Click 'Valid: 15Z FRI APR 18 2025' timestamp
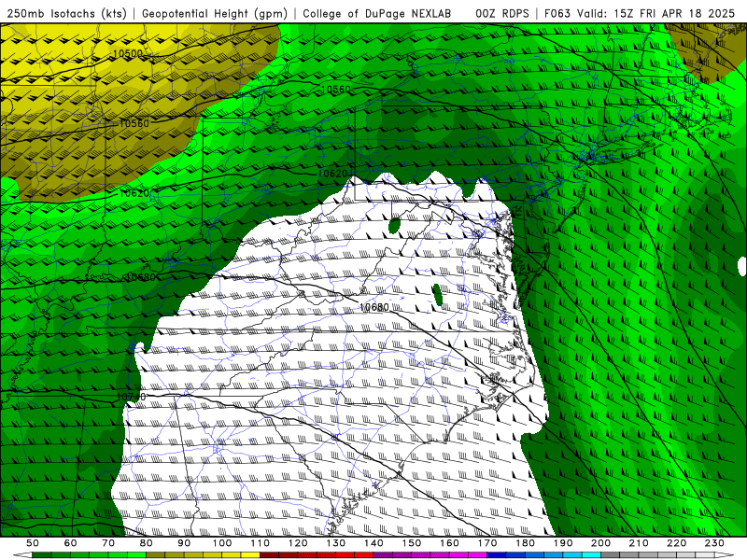Viewport: 747px width, 560px height. (656, 14)
